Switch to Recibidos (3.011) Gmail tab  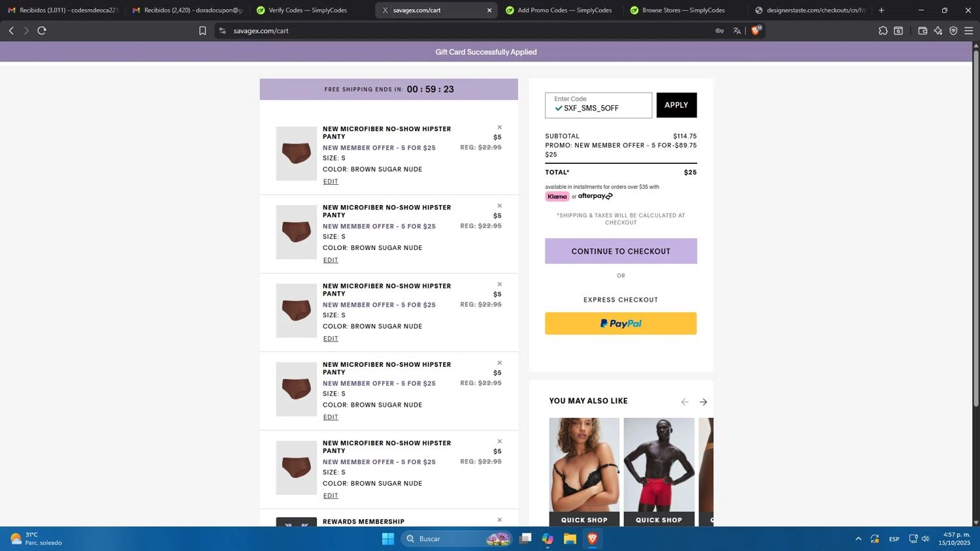point(63,10)
